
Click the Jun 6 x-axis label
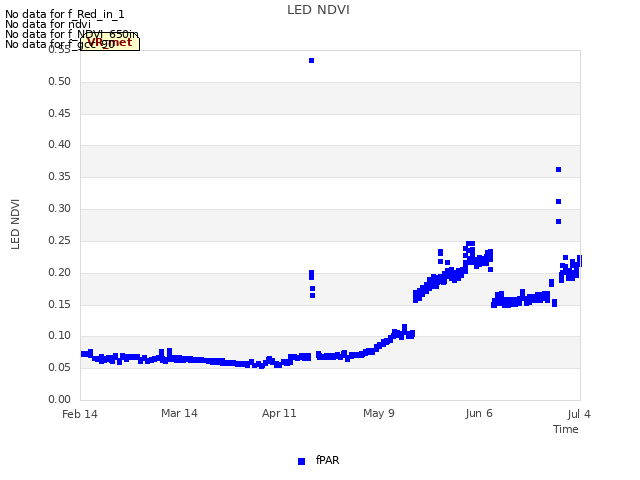pyautogui.click(x=479, y=413)
